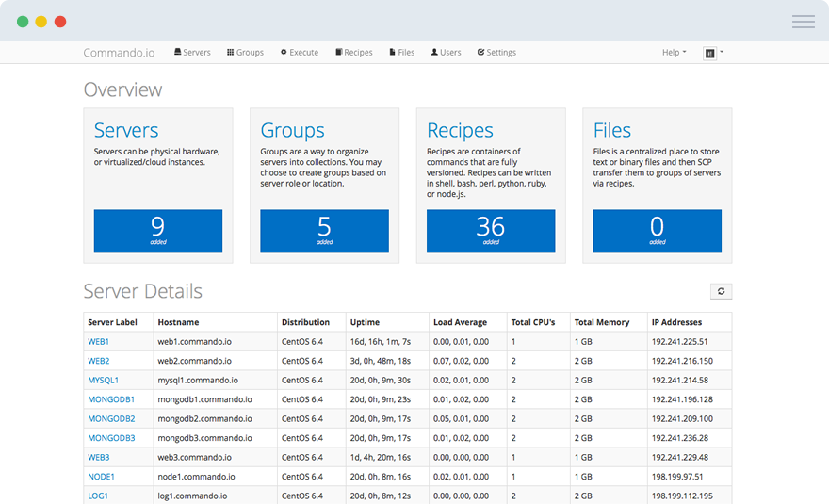Viewport: 829px width, 504px height.
Task: Click the refresh server details icon
Action: point(721,292)
